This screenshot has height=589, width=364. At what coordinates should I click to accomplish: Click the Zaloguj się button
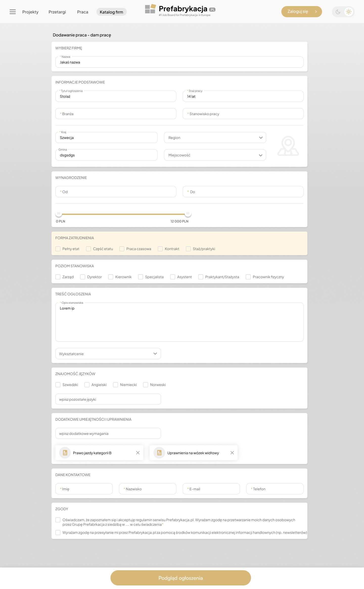pos(302,12)
